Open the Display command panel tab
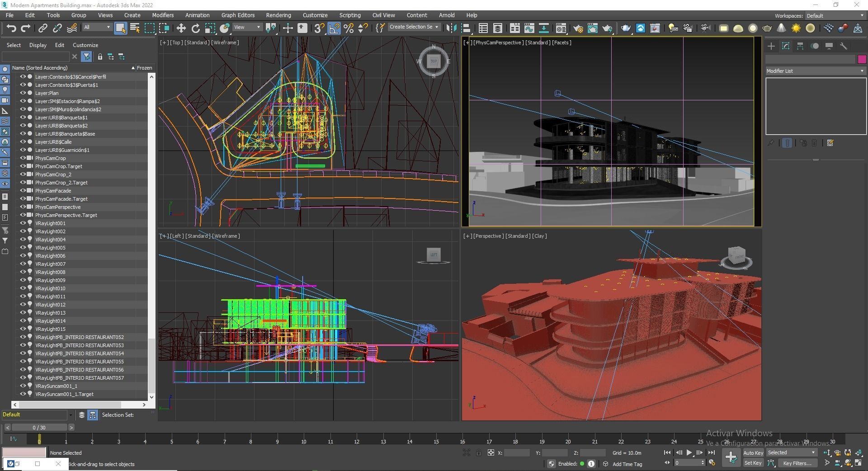This screenshot has width=868, height=471. pyautogui.click(x=829, y=46)
